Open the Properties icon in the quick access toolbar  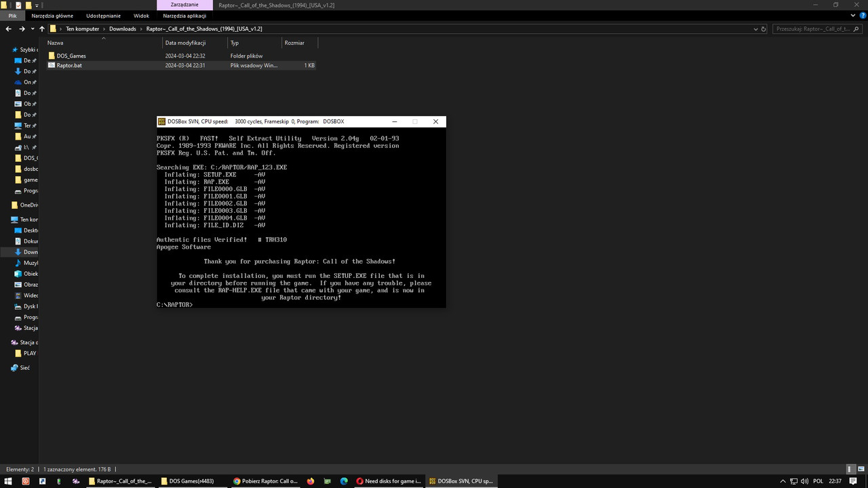18,5
